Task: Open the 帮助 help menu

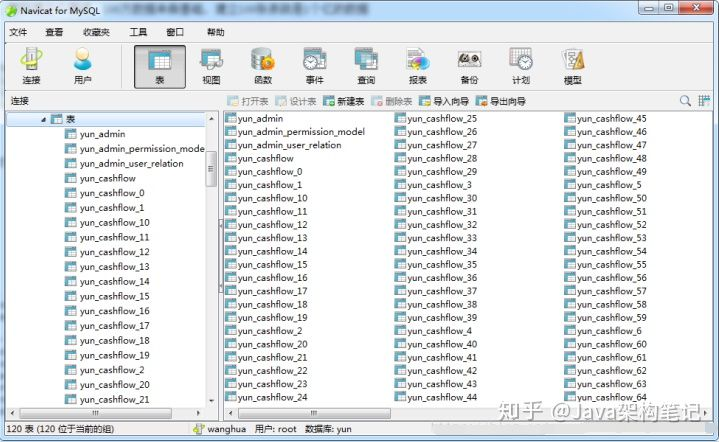Action: pos(216,32)
